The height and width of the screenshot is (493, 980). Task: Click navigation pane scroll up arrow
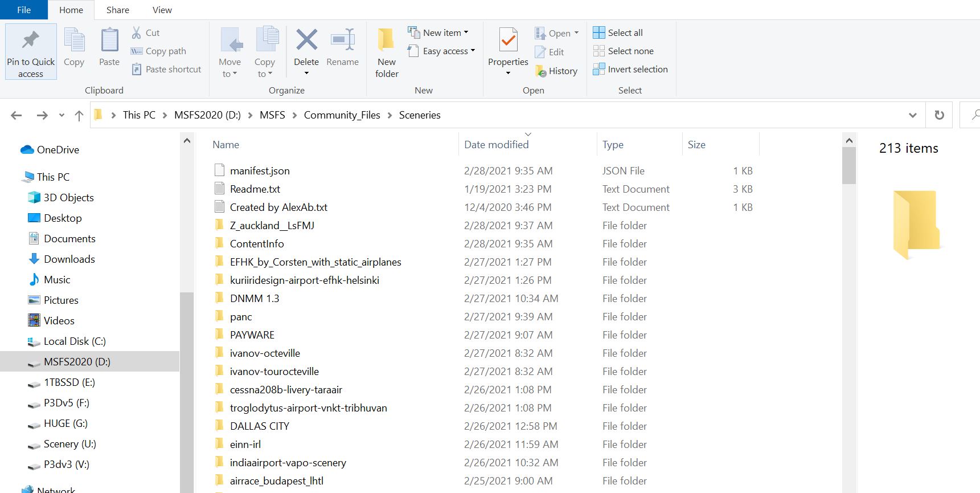[x=187, y=140]
